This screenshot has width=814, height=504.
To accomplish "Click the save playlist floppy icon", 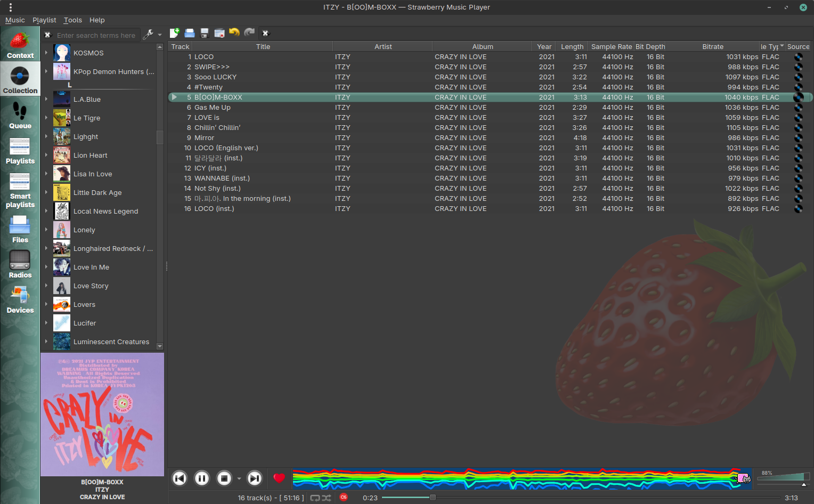I will [x=204, y=33].
